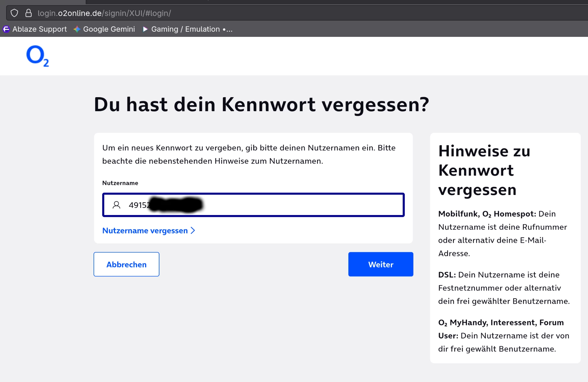The width and height of the screenshot is (588, 382).
Task: Click the padlock site security icon
Action: coord(28,13)
